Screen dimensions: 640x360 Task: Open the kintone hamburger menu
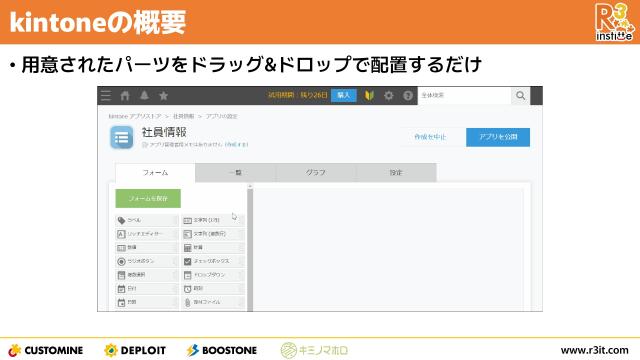pyautogui.click(x=106, y=96)
